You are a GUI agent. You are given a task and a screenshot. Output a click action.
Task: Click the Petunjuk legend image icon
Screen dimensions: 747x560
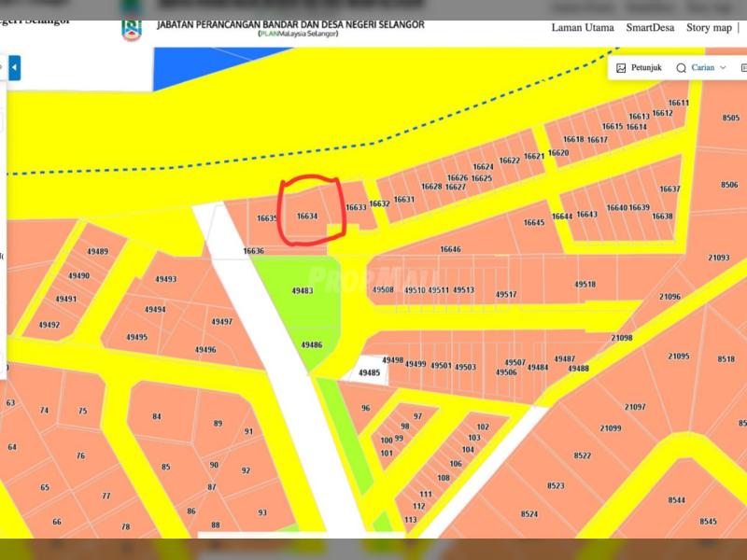[x=621, y=68]
